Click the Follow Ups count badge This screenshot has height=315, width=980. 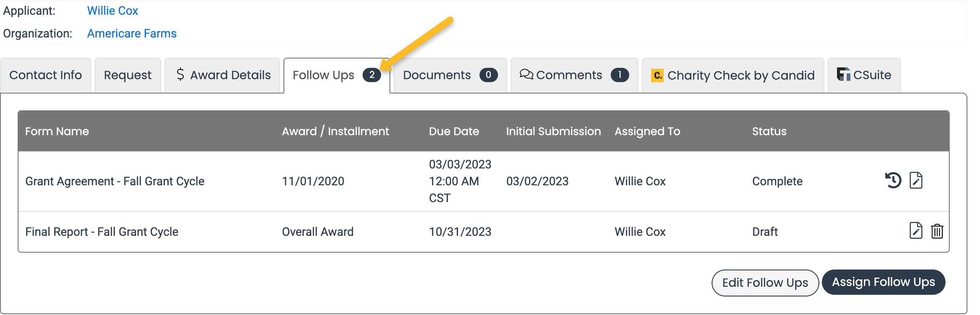click(x=372, y=75)
